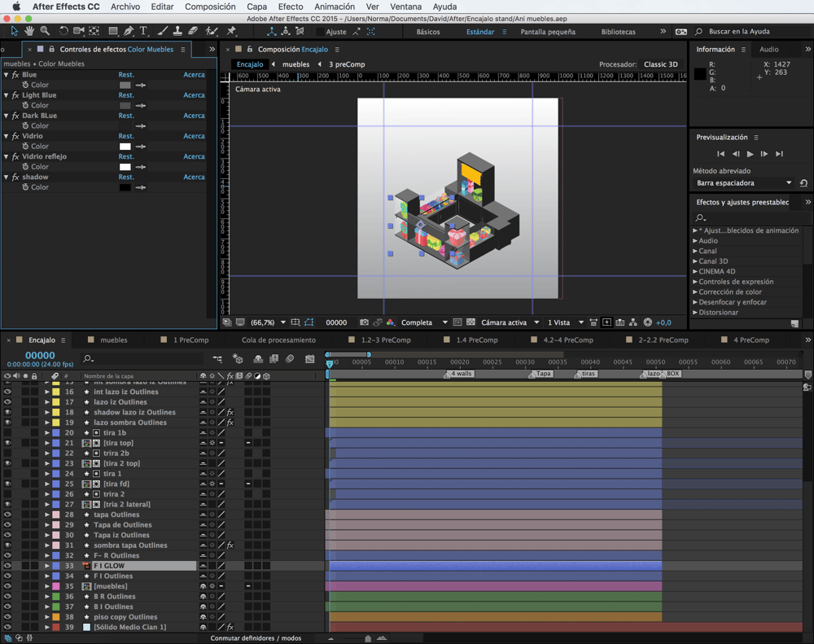
Task: Open the Efecto menu
Action: tap(291, 7)
